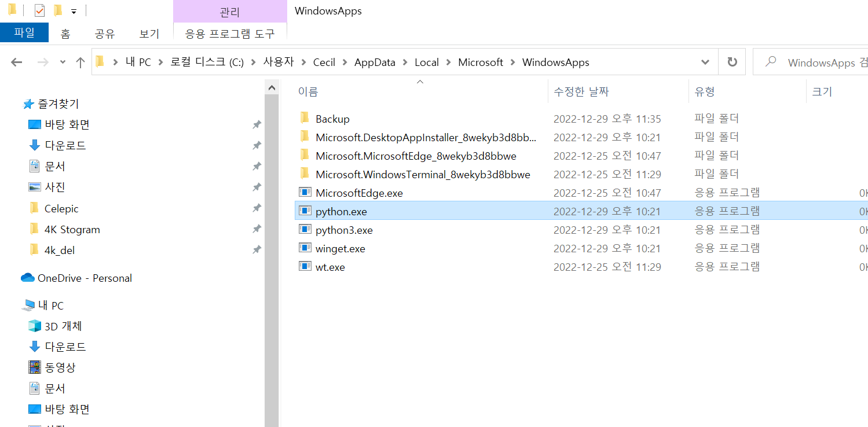
Task: Open OneDrive - Personal in sidebar
Action: (85, 278)
